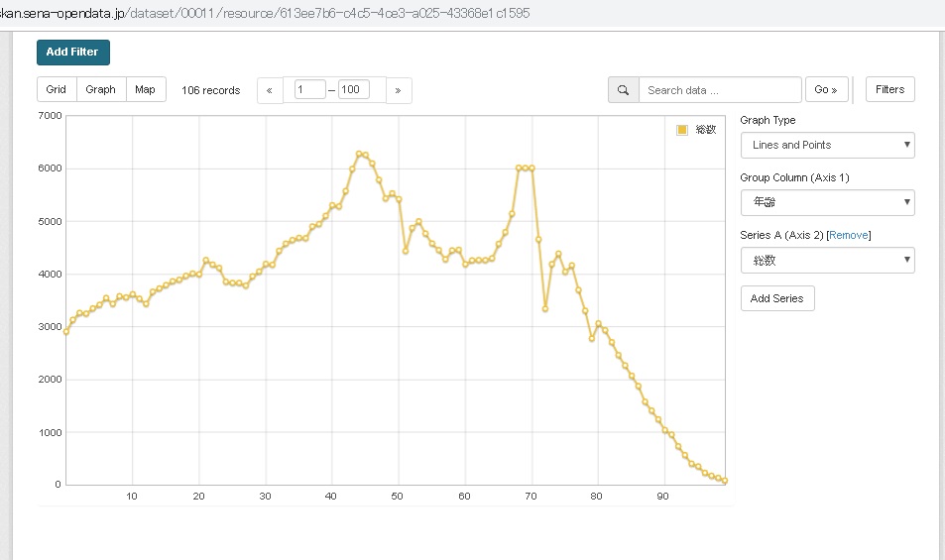Toggle the Filters panel button
The height and width of the screenshot is (560, 945).
[x=889, y=89]
